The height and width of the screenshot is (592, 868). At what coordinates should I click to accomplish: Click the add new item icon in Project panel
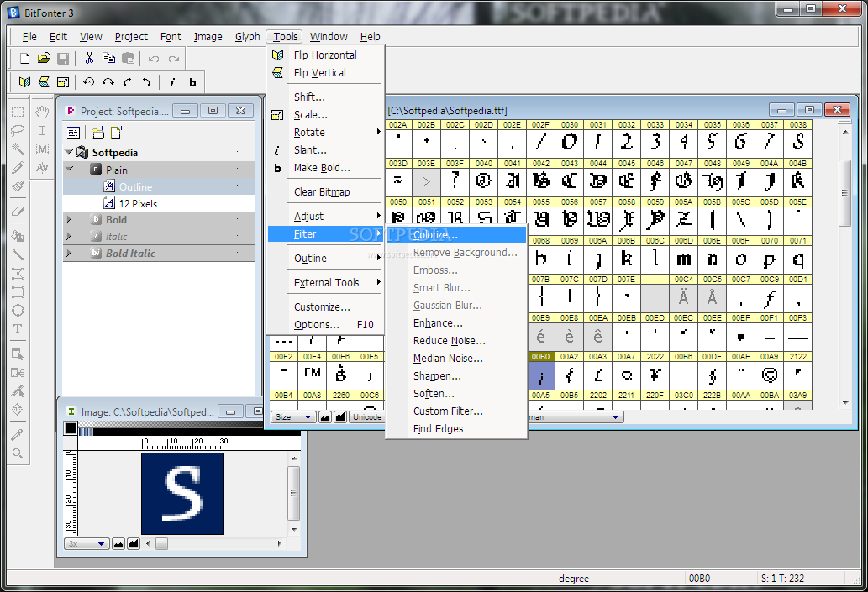tap(116, 133)
